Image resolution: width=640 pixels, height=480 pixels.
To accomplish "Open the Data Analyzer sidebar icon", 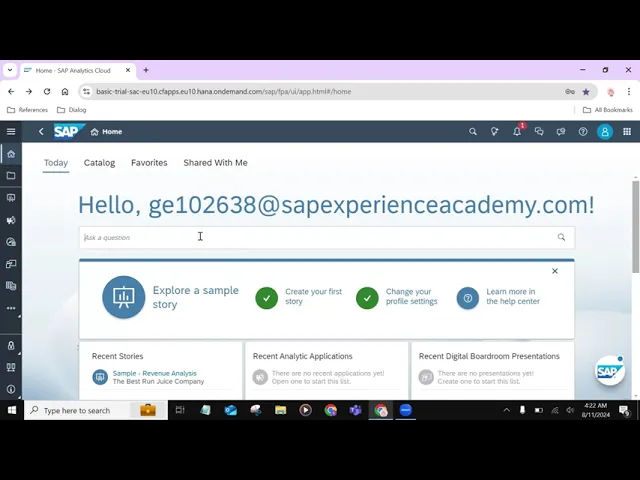I will 11,242.
